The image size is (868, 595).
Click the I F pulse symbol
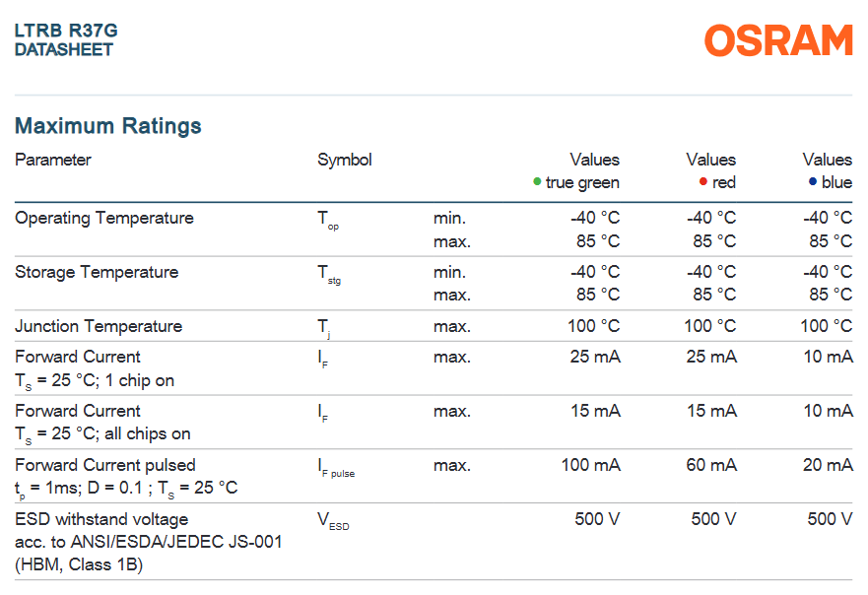click(336, 468)
